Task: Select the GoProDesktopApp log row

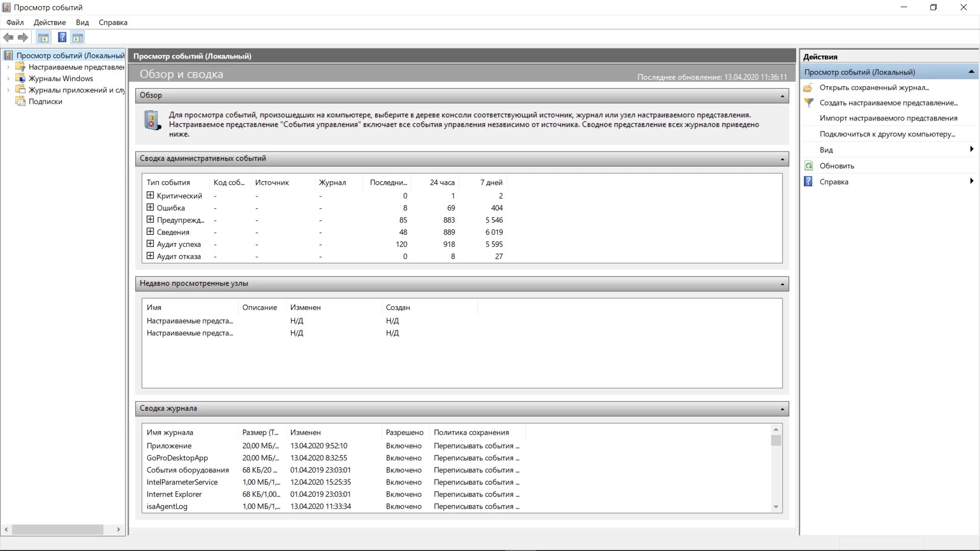Action: point(177,458)
